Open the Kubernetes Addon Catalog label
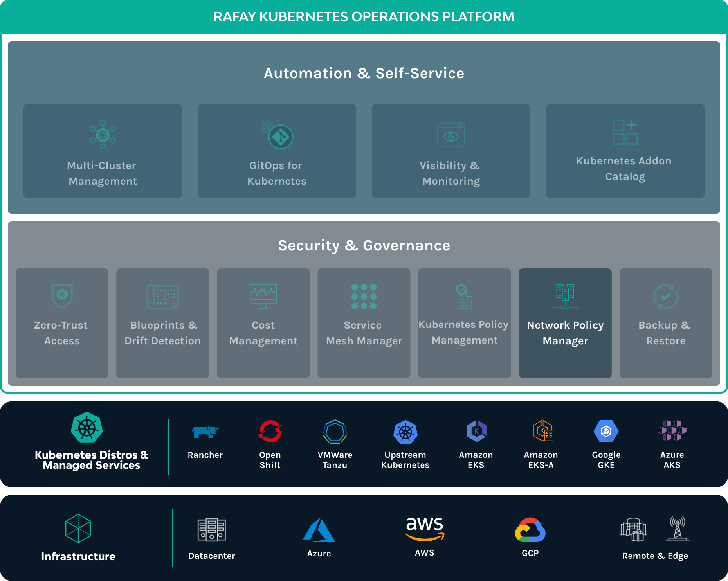This screenshot has width=728, height=581. 625,169
